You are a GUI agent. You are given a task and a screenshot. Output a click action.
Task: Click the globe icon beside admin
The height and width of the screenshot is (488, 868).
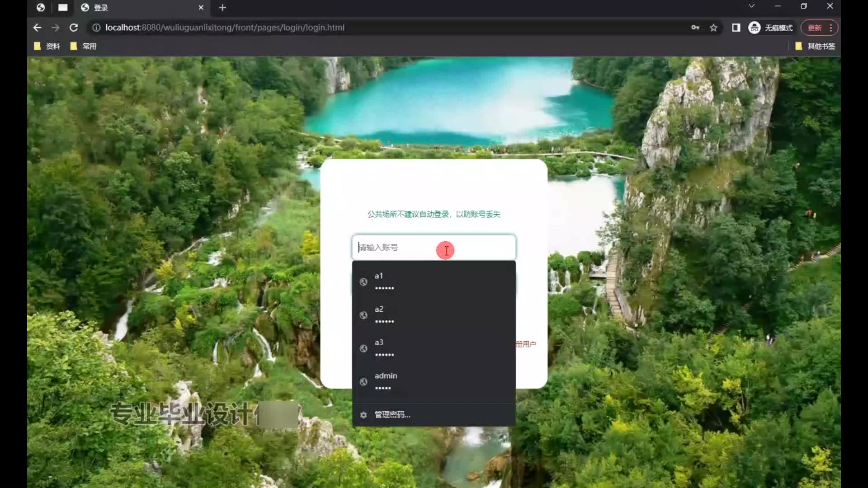(x=363, y=382)
